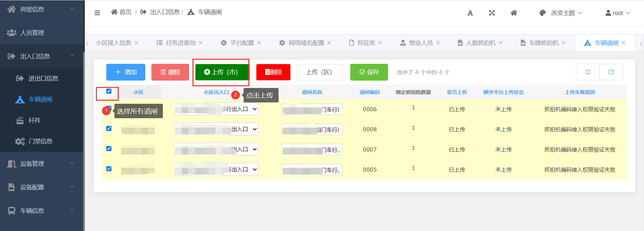Screen dimensions: 644x231
Task: Open 车辆道闸 in the sidebar
Action: pyautogui.click(x=42, y=99)
